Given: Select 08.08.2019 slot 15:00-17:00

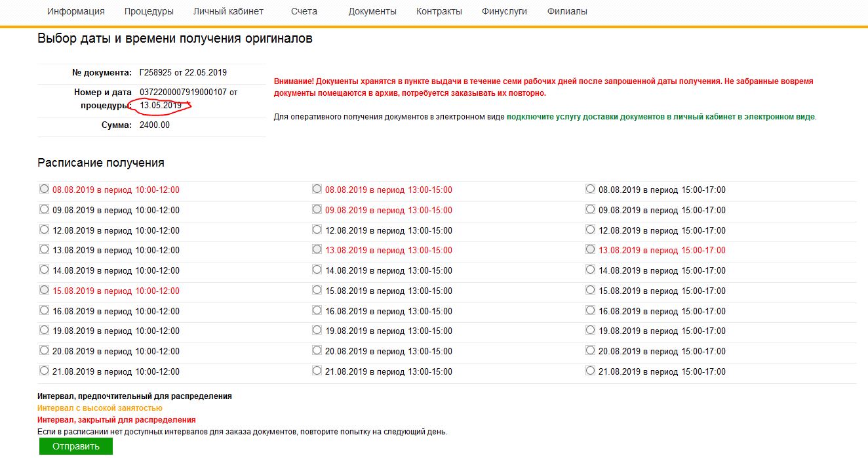Looking at the screenshot, I should tap(590, 189).
